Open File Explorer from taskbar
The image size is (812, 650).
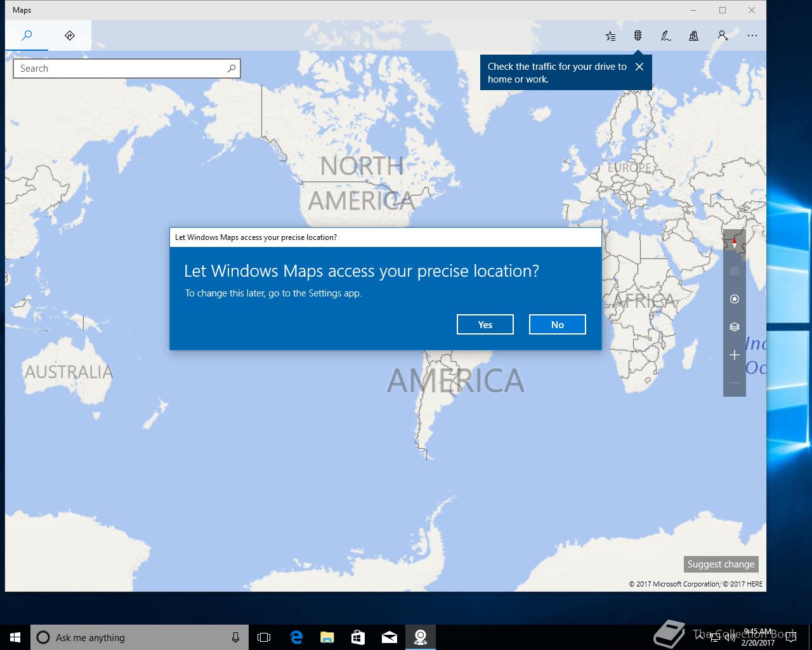[327, 637]
